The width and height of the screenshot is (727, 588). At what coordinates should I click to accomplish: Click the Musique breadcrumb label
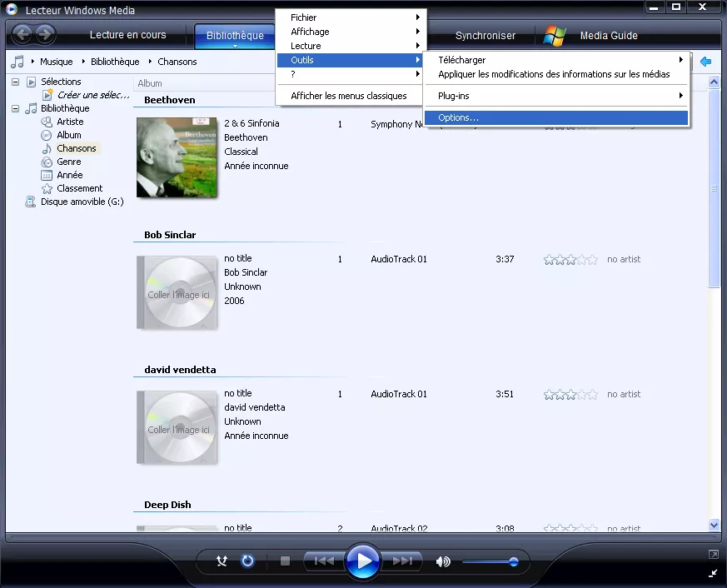coord(56,62)
